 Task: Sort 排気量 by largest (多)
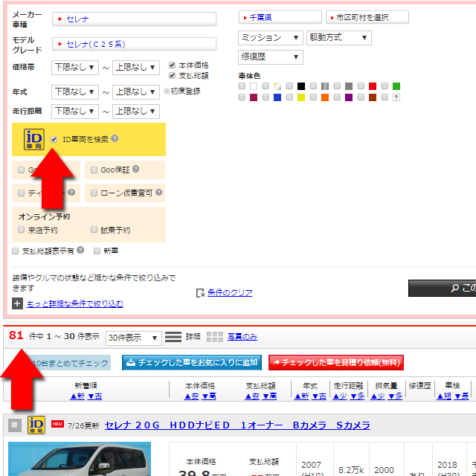click(x=395, y=396)
